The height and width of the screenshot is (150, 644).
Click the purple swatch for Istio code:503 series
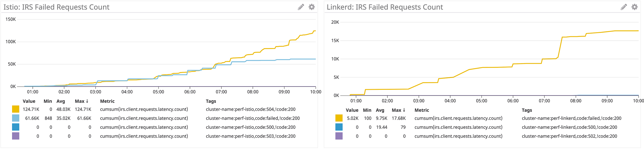[16, 136]
